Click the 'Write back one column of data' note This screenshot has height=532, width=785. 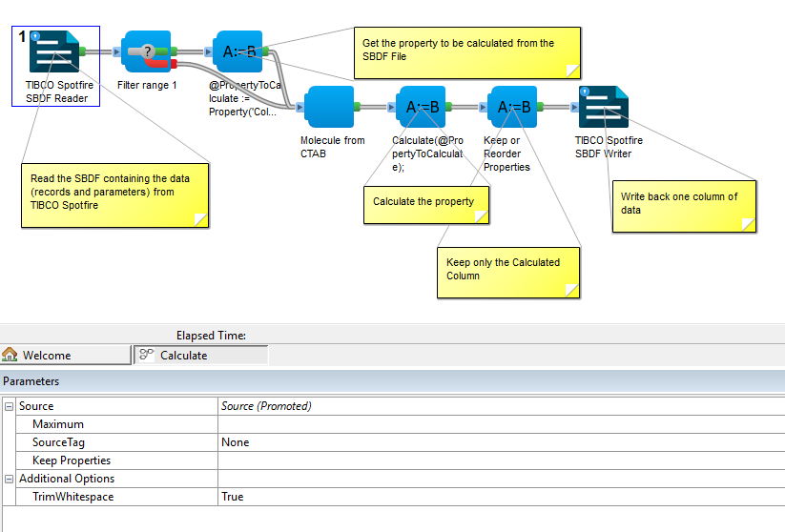tap(685, 206)
